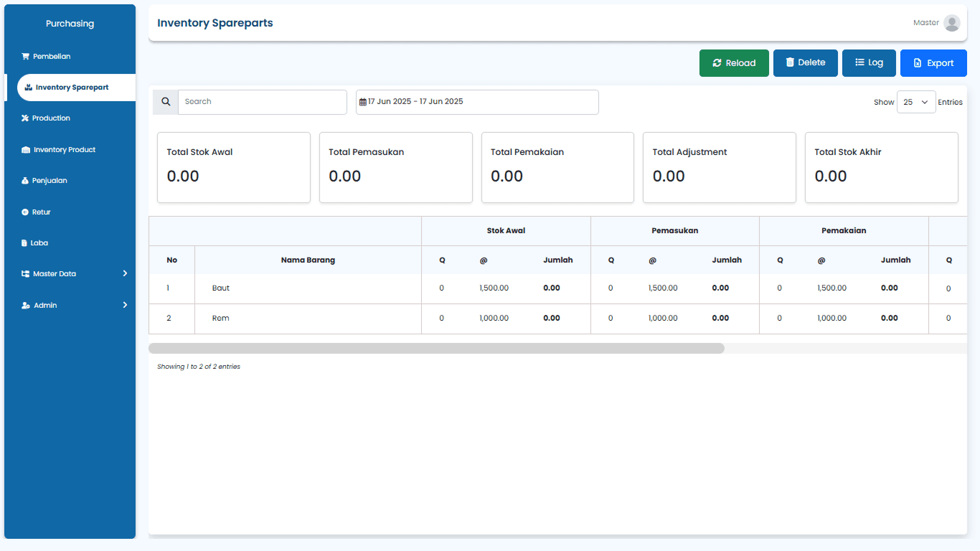Viewport: 980px width, 551px height.
Task: Click the Export button
Action: (x=933, y=63)
